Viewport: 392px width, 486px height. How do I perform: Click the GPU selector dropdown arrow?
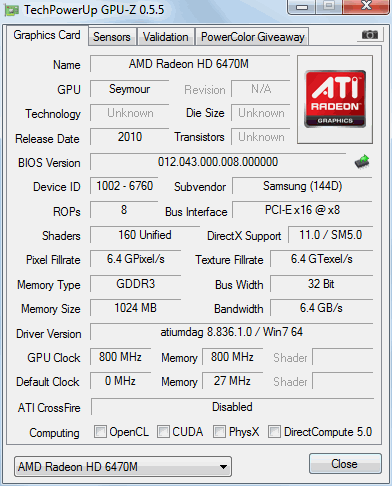(x=223, y=467)
